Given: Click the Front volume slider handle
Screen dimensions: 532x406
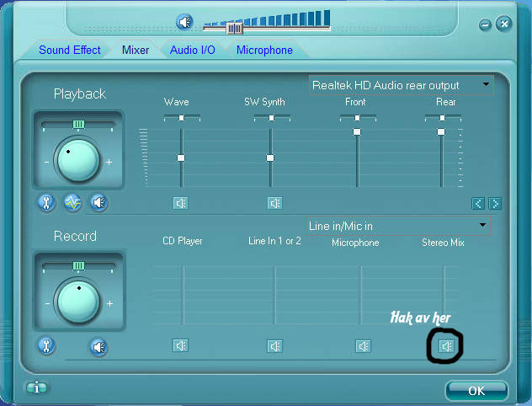Looking at the screenshot, I should tap(357, 131).
